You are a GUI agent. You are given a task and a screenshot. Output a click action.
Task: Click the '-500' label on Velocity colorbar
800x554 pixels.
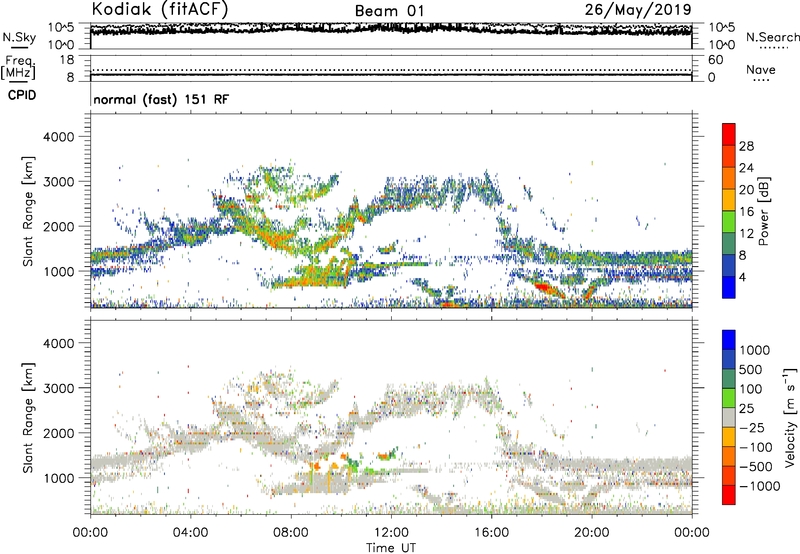[756, 467]
